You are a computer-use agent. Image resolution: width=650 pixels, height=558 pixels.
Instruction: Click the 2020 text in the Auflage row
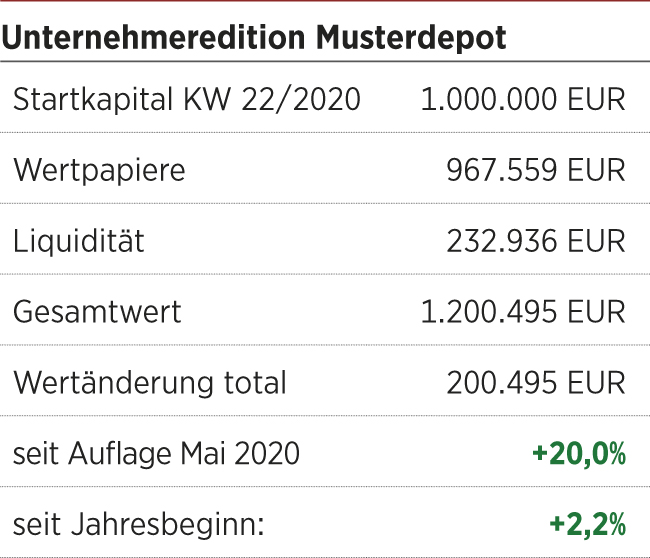(267, 454)
